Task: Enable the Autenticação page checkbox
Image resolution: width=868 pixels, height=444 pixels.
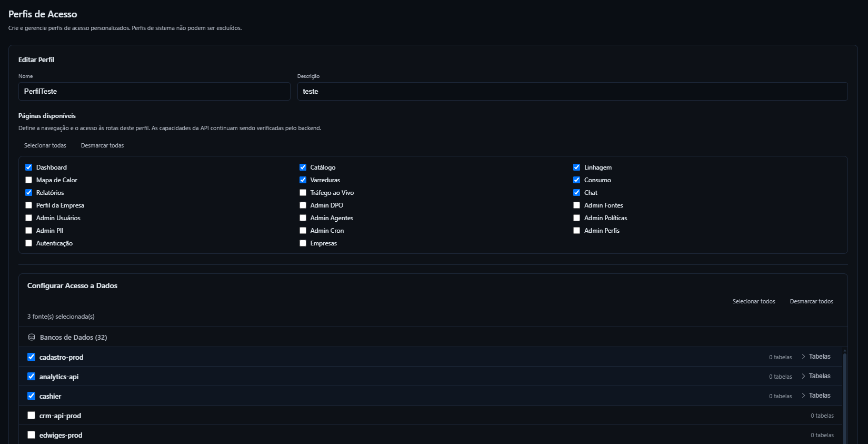Action: click(x=29, y=243)
